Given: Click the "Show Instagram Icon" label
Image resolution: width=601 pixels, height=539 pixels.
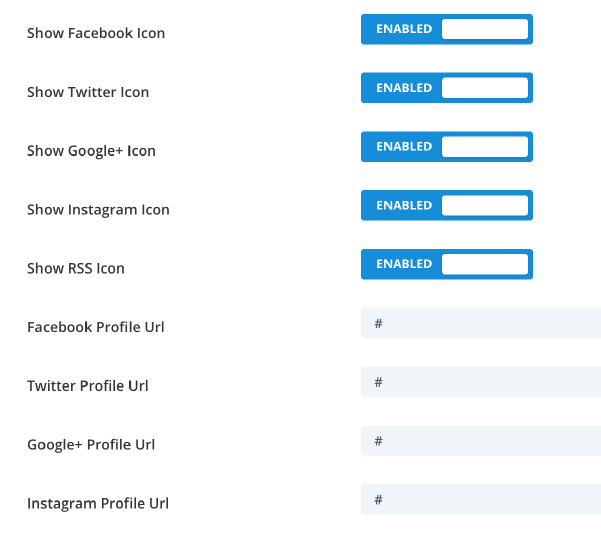Looking at the screenshot, I should pos(98,210).
